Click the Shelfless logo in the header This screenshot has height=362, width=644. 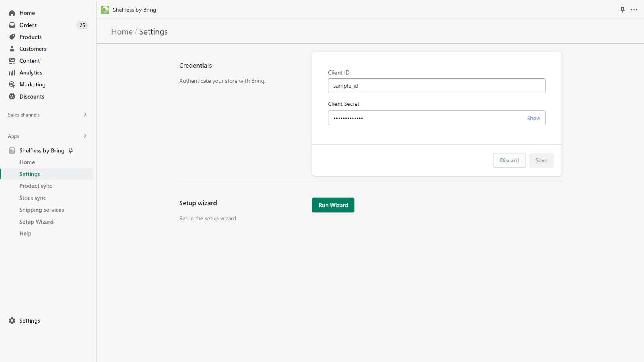pyautogui.click(x=105, y=10)
